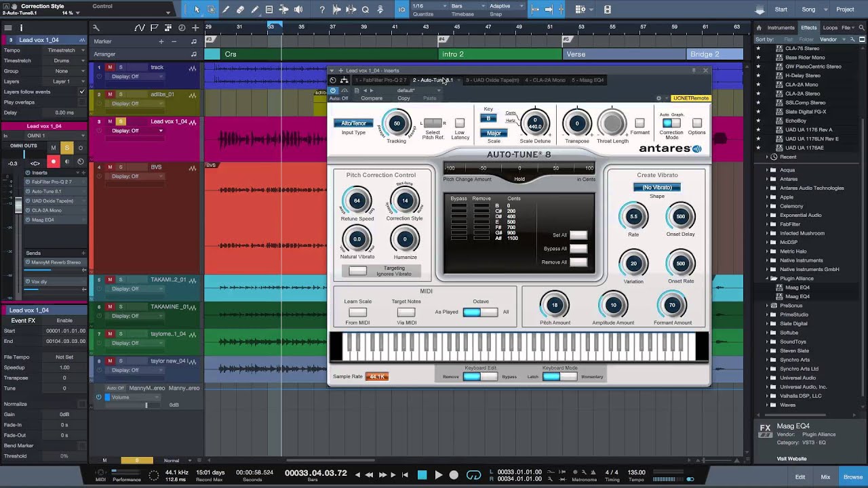Screen dimensions: 868x488
Task: Toggle Targeting Ignores Vibrato button
Action: (x=357, y=270)
